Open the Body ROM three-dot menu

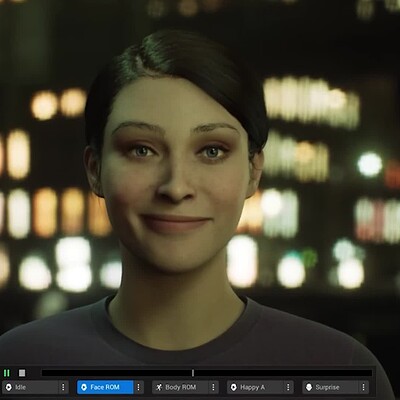(213, 387)
